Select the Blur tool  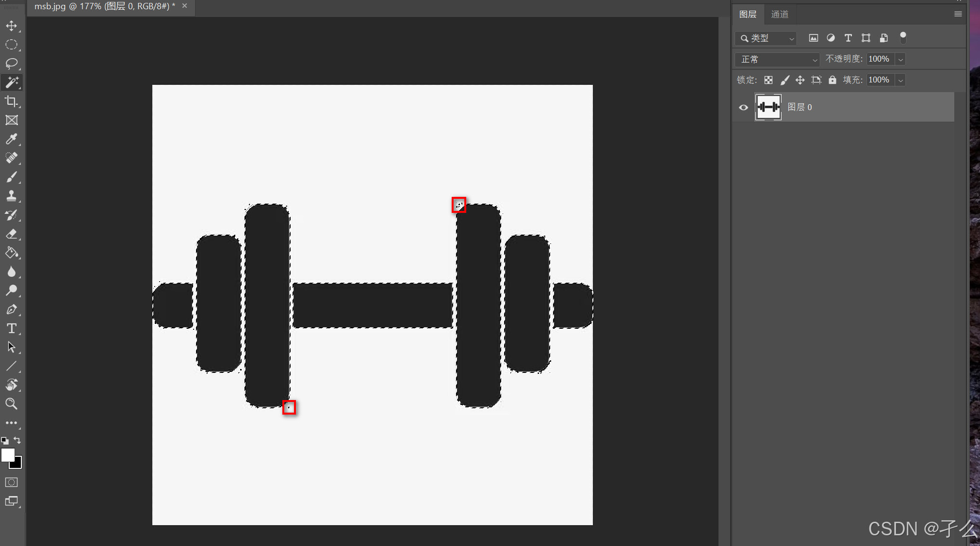(11, 272)
